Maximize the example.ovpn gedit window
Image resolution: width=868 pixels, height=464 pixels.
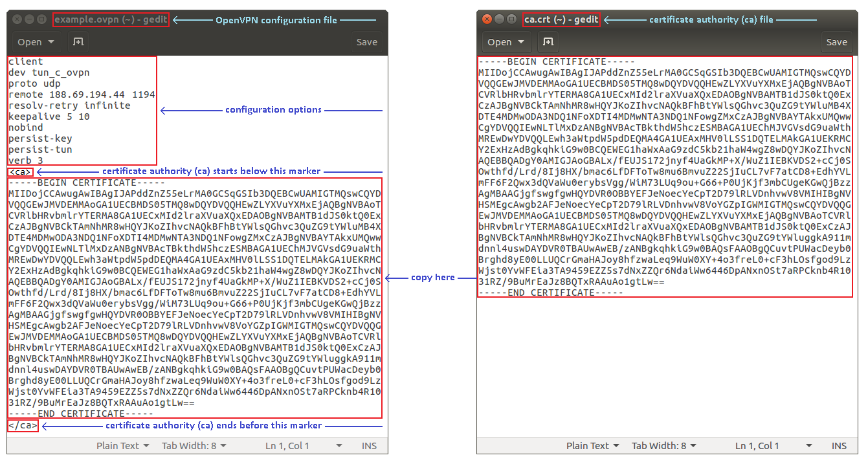(42, 20)
